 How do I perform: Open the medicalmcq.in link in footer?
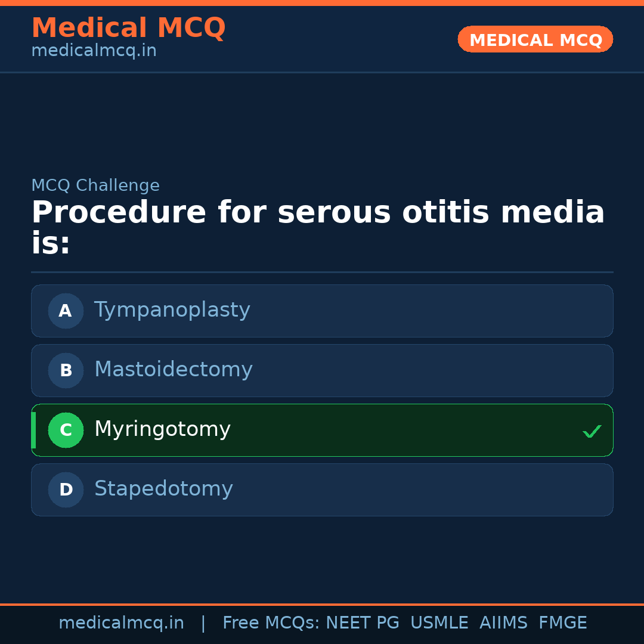(x=122, y=623)
